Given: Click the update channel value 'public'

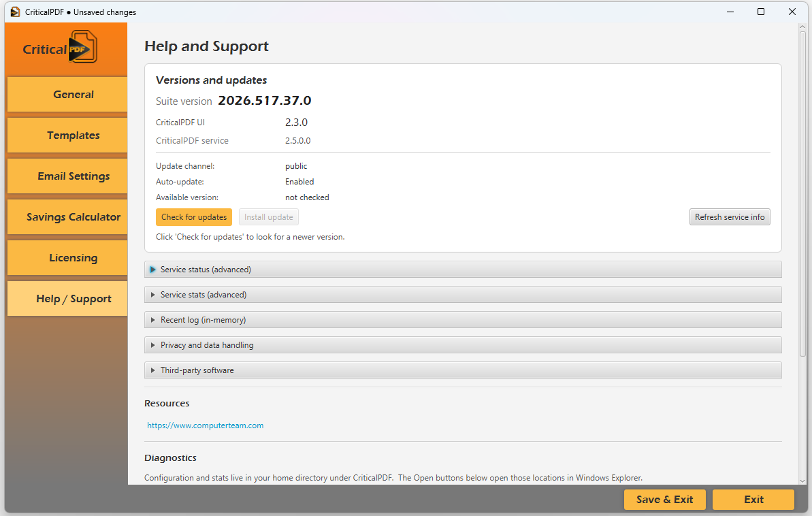Looking at the screenshot, I should (295, 166).
